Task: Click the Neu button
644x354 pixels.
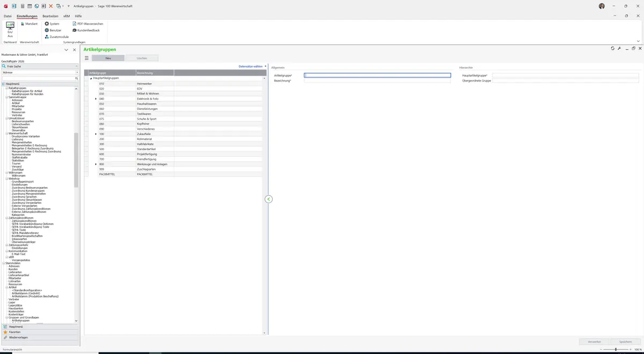Action: (x=108, y=58)
